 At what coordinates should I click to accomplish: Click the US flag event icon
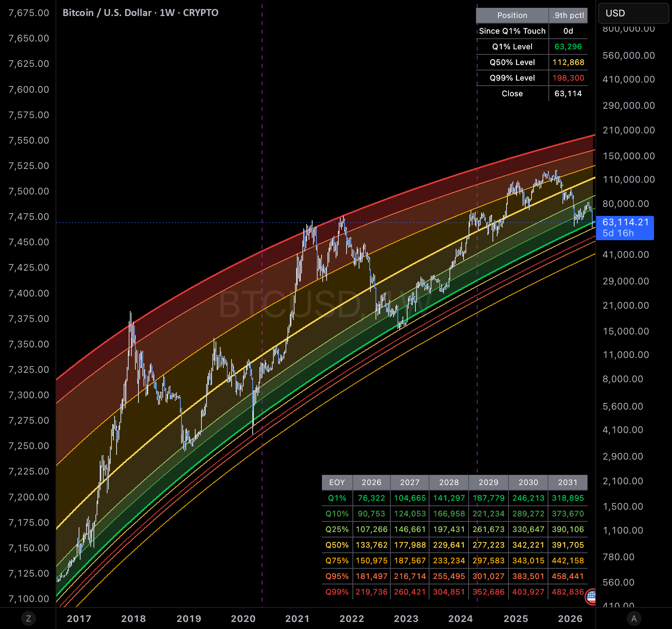591,597
